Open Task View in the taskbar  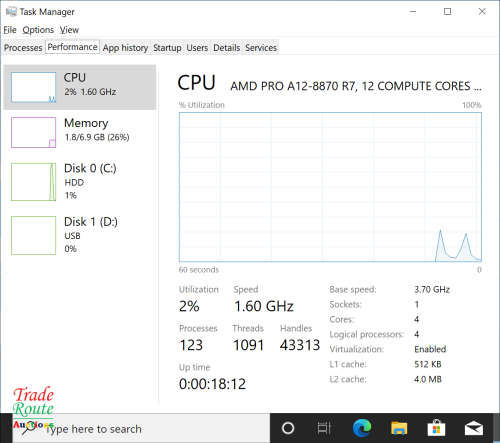pyautogui.click(x=324, y=428)
